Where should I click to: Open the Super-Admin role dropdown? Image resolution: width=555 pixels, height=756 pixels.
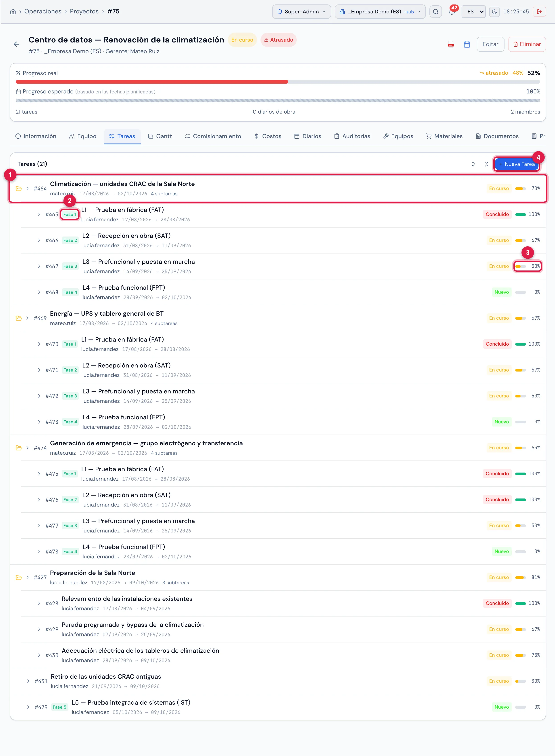point(301,11)
